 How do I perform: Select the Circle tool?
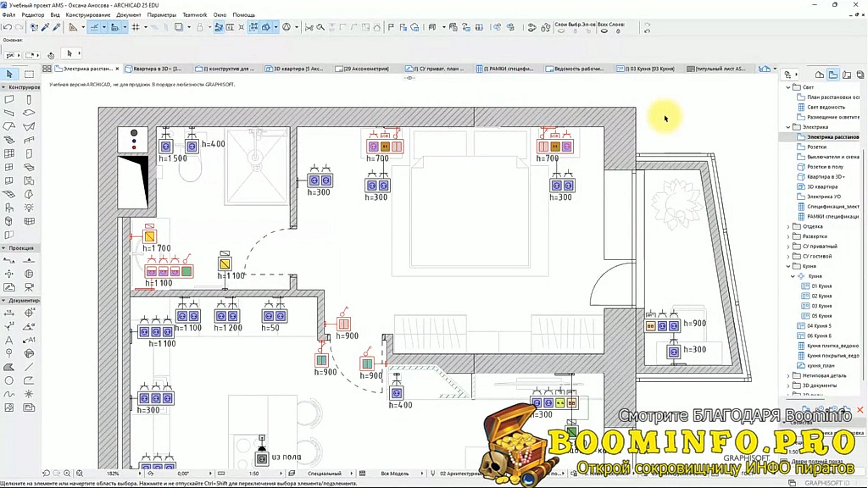tap(9, 380)
